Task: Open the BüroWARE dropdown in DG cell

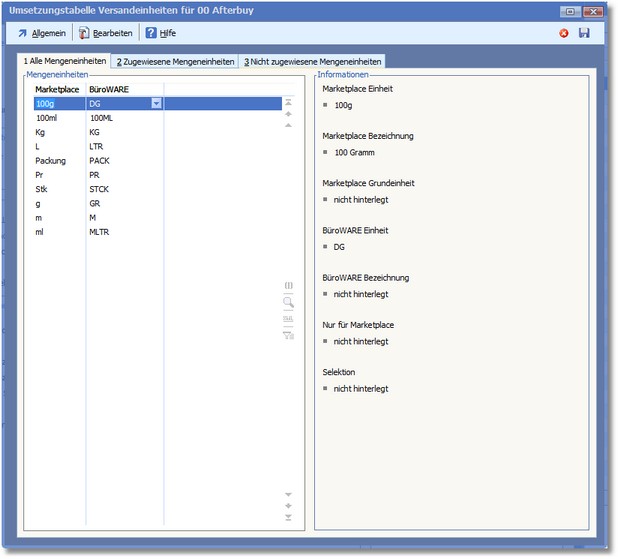Action: point(156,103)
